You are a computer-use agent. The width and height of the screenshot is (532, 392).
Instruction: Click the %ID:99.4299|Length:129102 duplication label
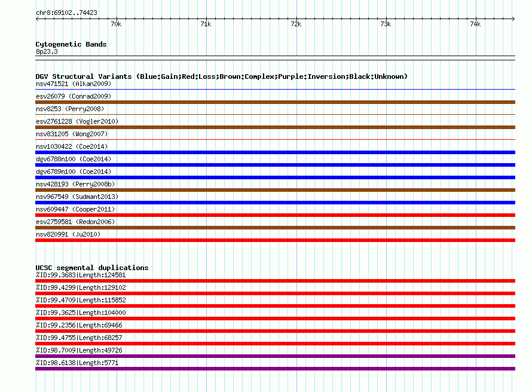tap(81, 287)
